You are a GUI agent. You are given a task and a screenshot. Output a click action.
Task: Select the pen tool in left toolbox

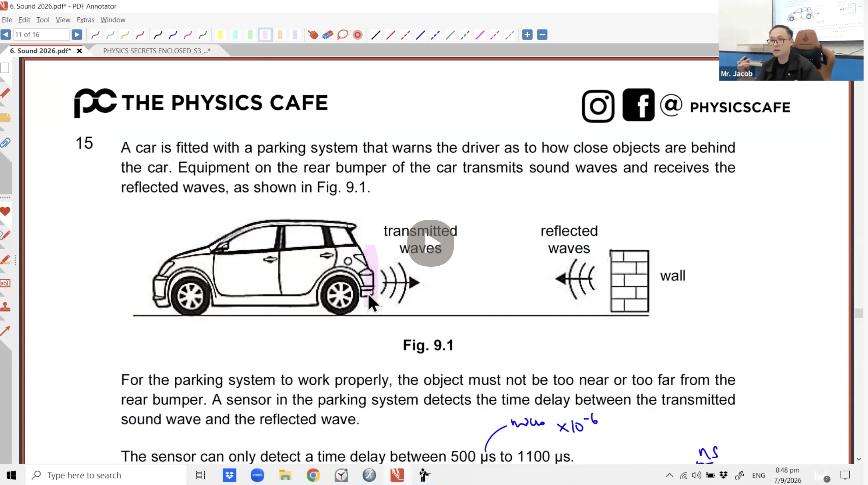5,236
